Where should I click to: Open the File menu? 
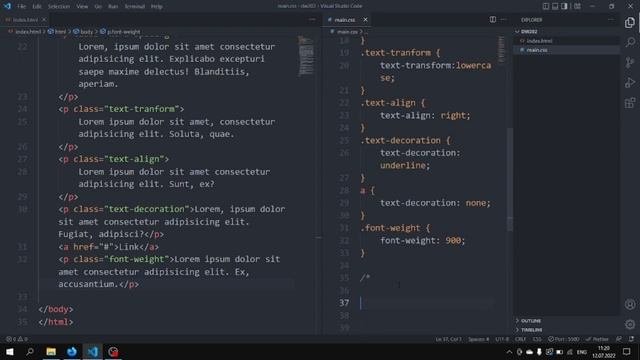[22, 6]
